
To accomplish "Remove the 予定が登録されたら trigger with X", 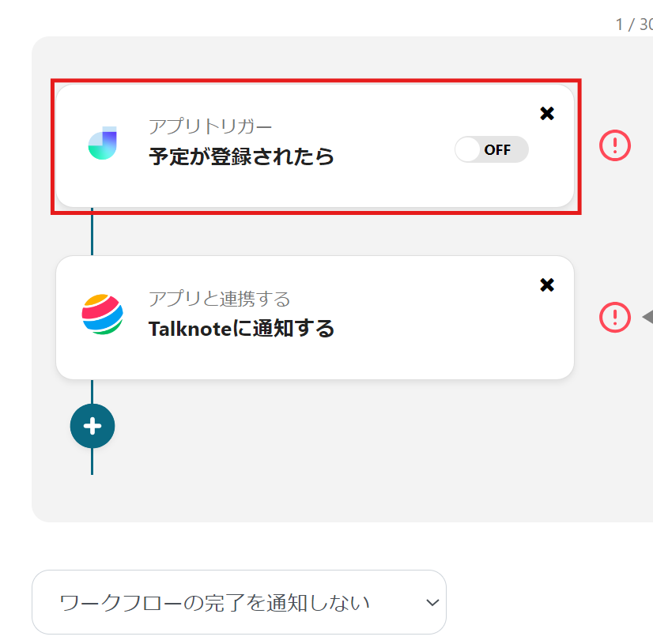I will (x=546, y=114).
